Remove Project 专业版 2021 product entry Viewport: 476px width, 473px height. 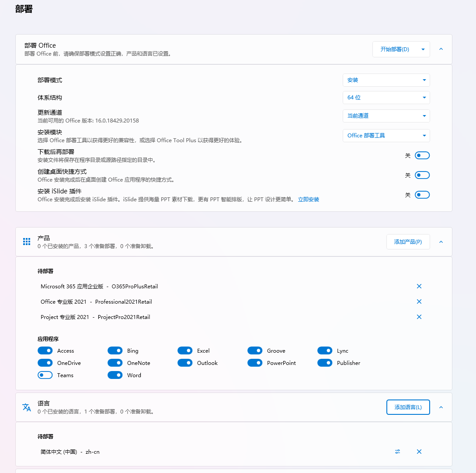[x=419, y=317]
